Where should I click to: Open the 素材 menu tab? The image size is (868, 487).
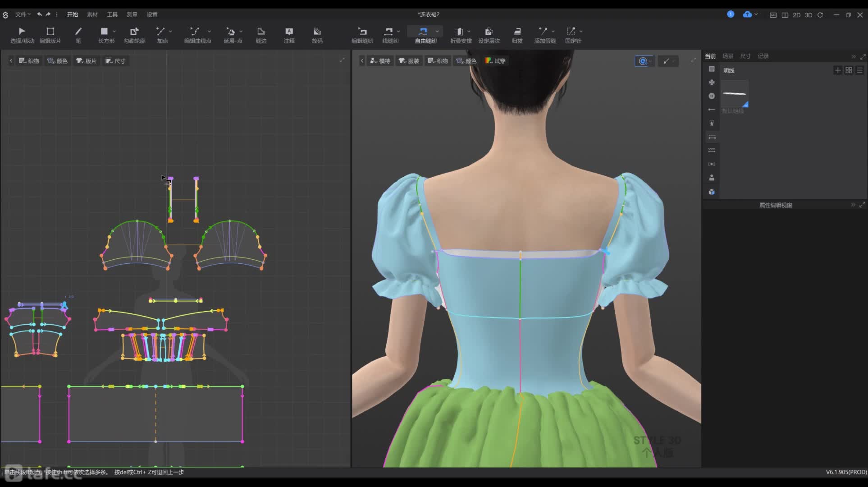point(92,14)
